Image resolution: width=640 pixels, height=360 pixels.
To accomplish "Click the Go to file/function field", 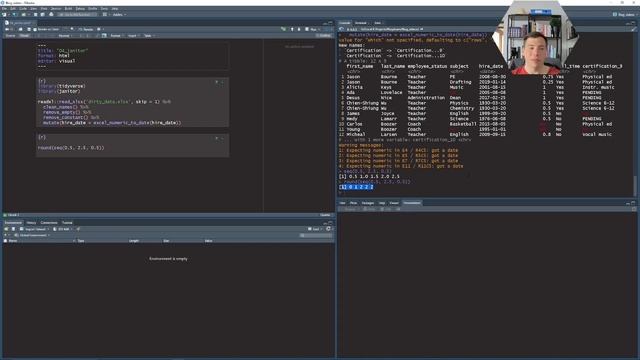I will click(x=77, y=15).
